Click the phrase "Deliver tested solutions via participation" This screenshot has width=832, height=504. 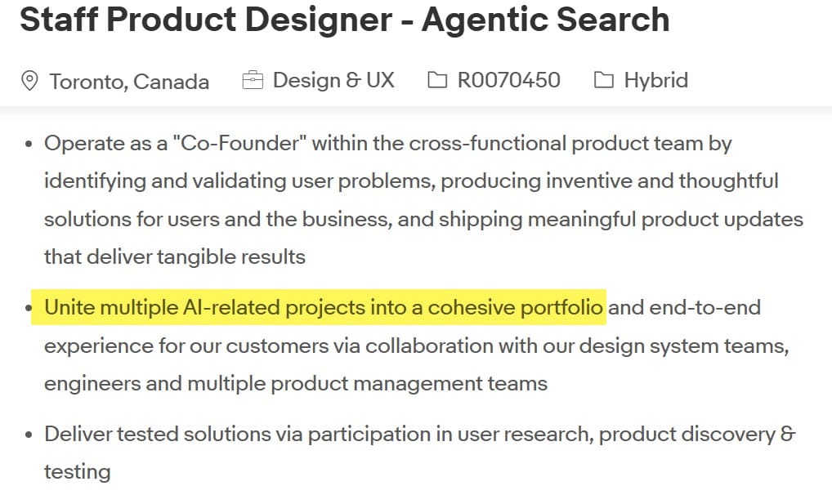click(x=239, y=434)
